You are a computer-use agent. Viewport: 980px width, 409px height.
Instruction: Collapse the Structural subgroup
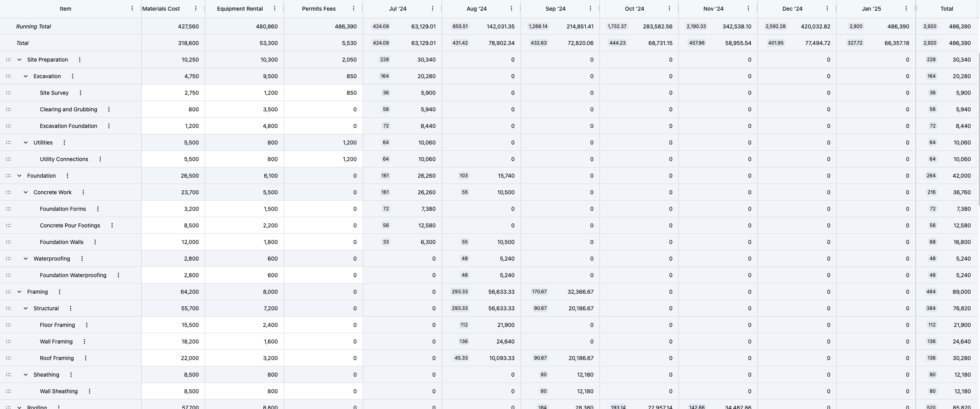[x=26, y=308]
